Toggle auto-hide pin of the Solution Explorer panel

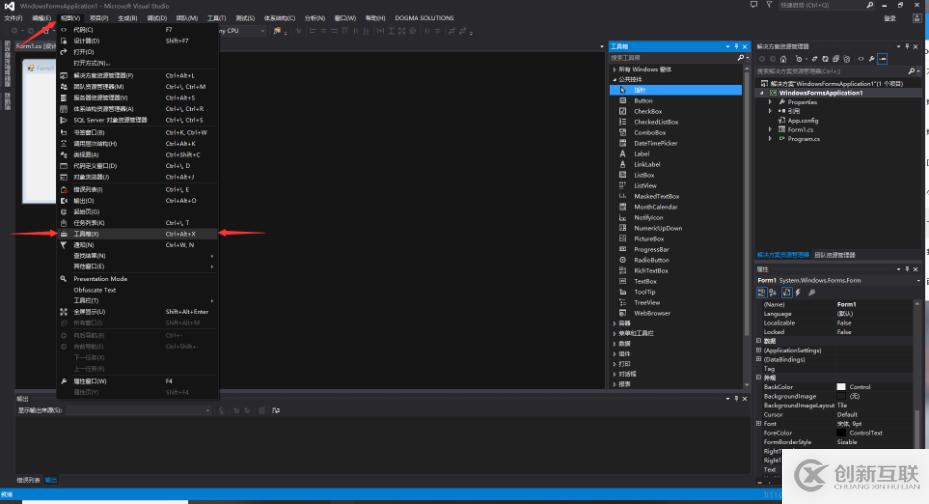click(x=906, y=46)
